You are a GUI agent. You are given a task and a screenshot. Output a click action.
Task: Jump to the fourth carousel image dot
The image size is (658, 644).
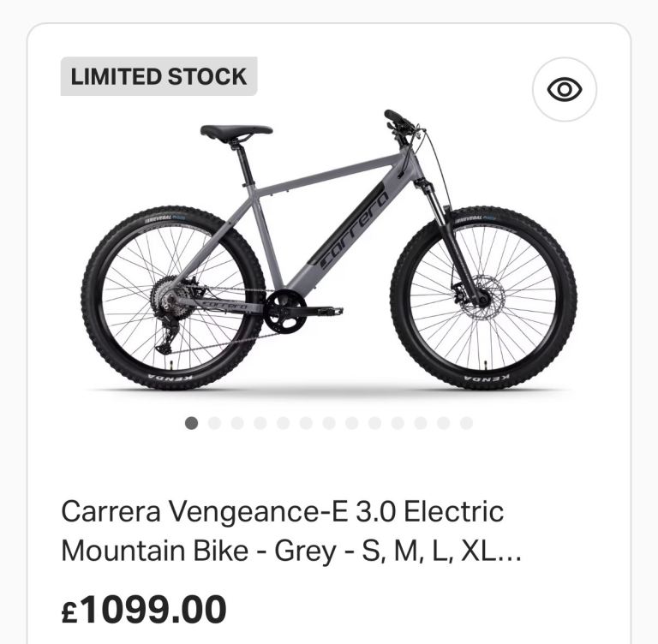260,423
